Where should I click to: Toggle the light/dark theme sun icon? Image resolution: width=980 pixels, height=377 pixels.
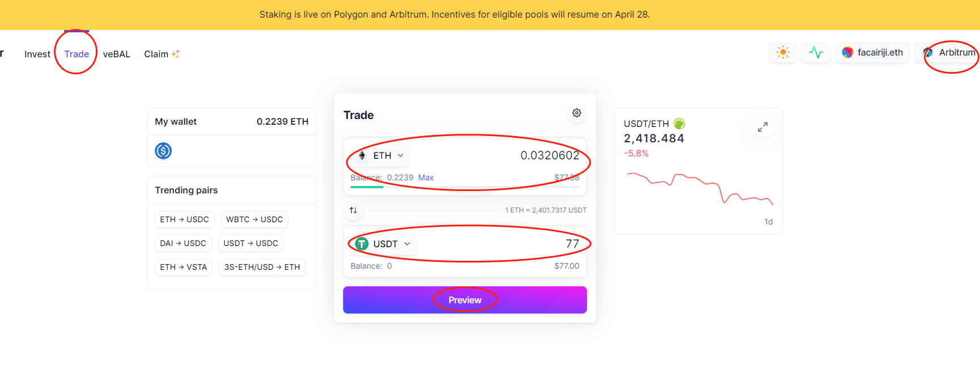(783, 53)
